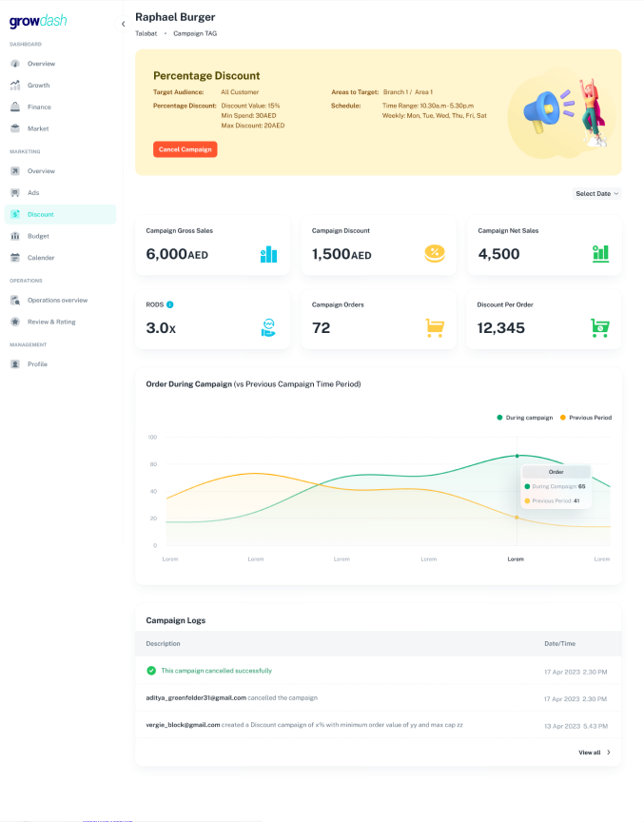The image size is (644, 822).
Task: Open the Profile page
Action: click(x=37, y=363)
